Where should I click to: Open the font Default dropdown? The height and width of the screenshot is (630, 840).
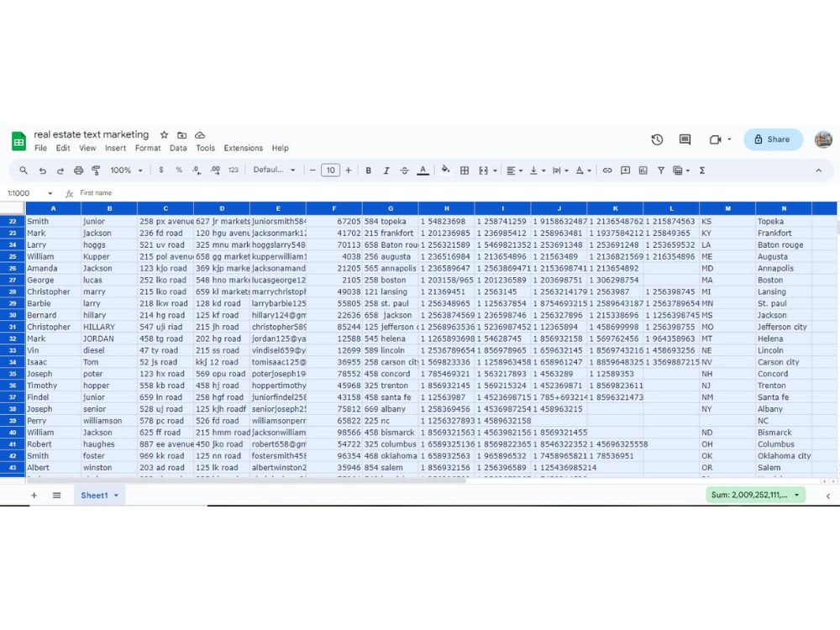(x=275, y=170)
